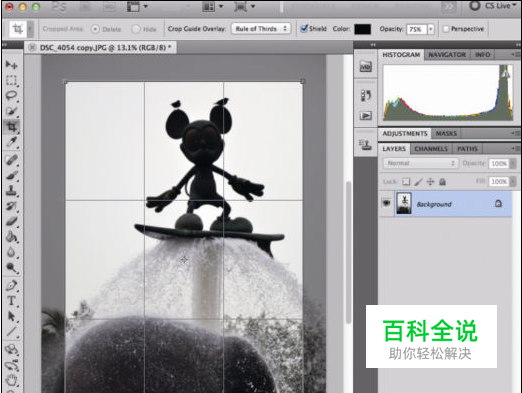The height and width of the screenshot is (393, 522).
Task: Enable the Perspective checkbox
Action: [x=446, y=29]
